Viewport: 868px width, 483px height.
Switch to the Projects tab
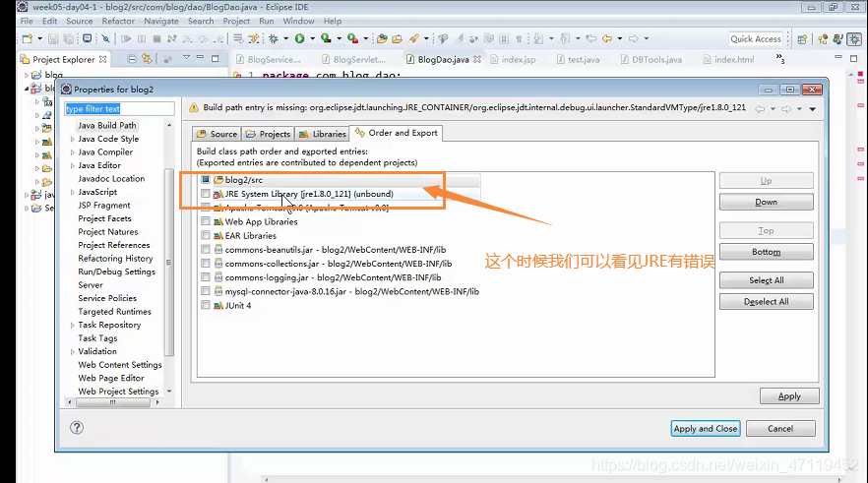(268, 134)
